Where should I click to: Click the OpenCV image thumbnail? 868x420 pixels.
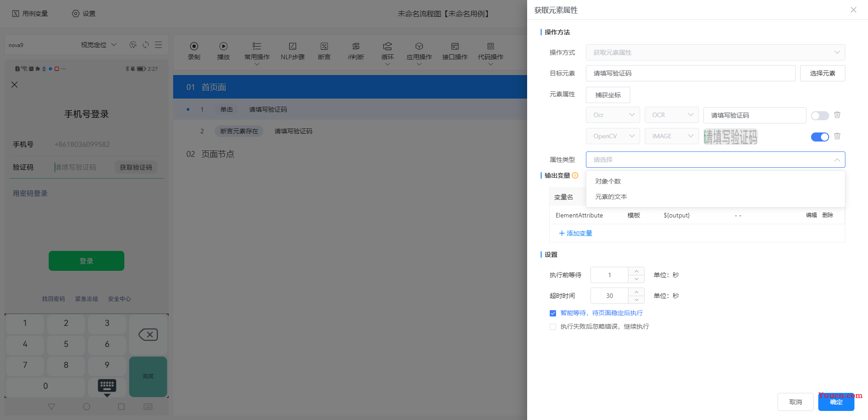click(731, 137)
